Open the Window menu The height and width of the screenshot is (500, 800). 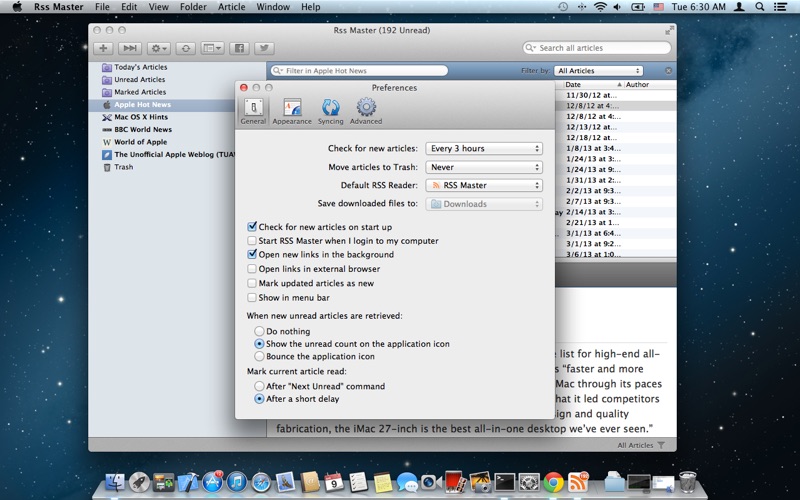273,7
